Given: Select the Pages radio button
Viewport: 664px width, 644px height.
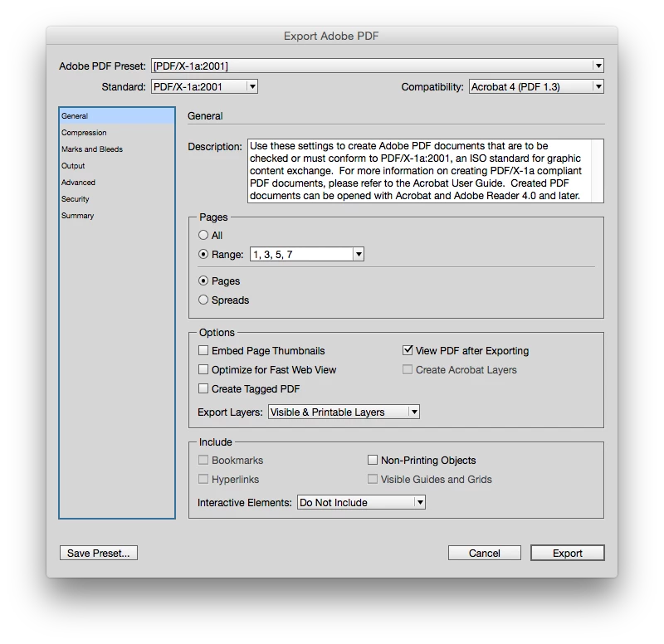Looking at the screenshot, I should click(x=203, y=281).
